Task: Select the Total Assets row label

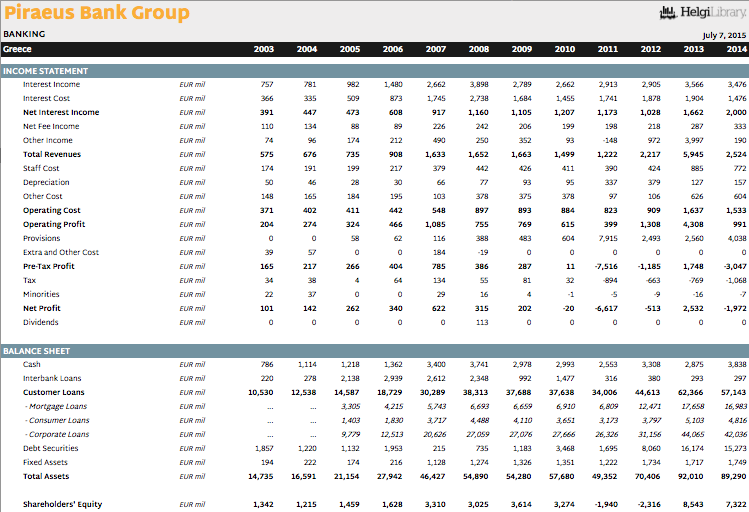Action: pyautogui.click(x=46, y=477)
